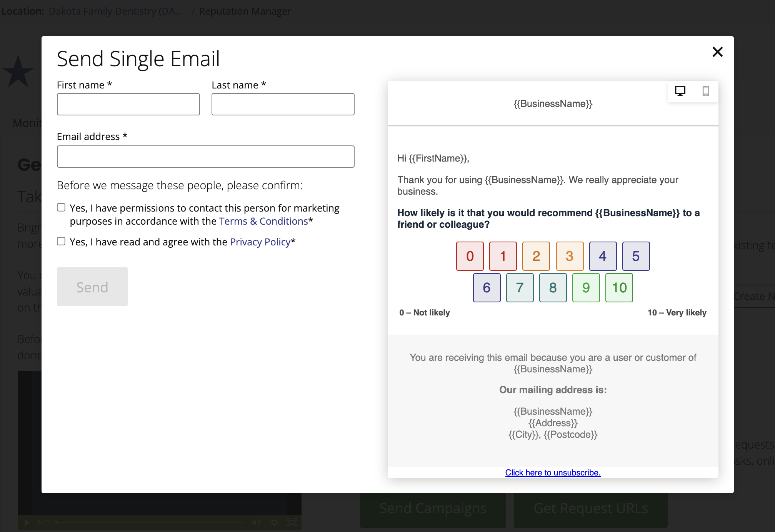This screenshot has height=532, width=775.
Task: Open the video settings gear icon
Action: pos(274,522)
